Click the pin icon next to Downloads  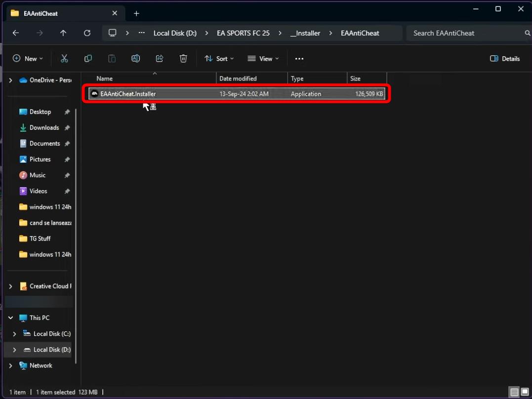(x=67, y=127)
